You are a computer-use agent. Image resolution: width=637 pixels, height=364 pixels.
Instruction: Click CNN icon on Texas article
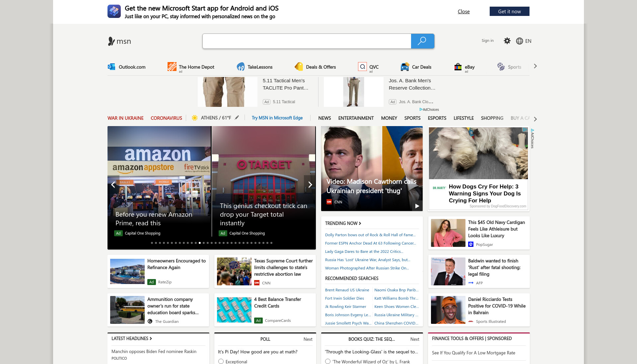coord(257,283)
